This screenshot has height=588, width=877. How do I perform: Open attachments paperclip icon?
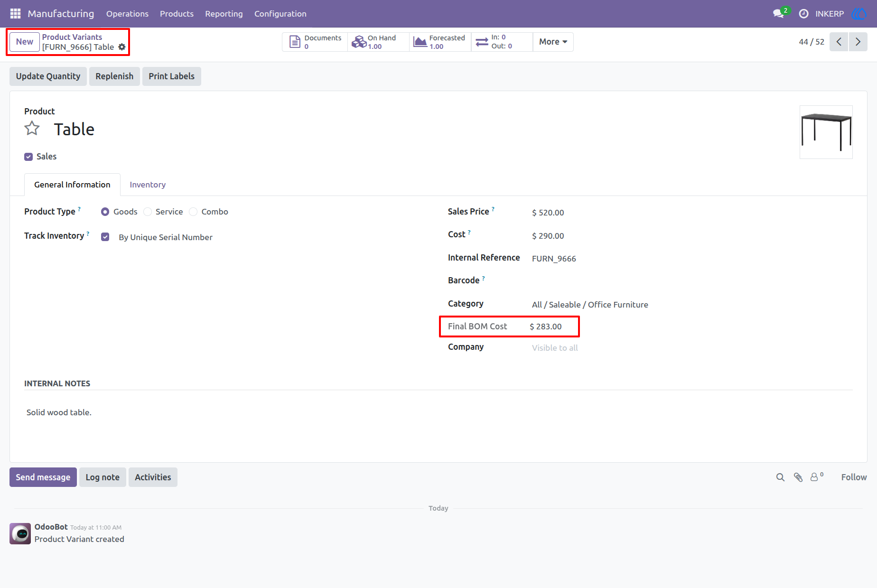tap(798, 477)
